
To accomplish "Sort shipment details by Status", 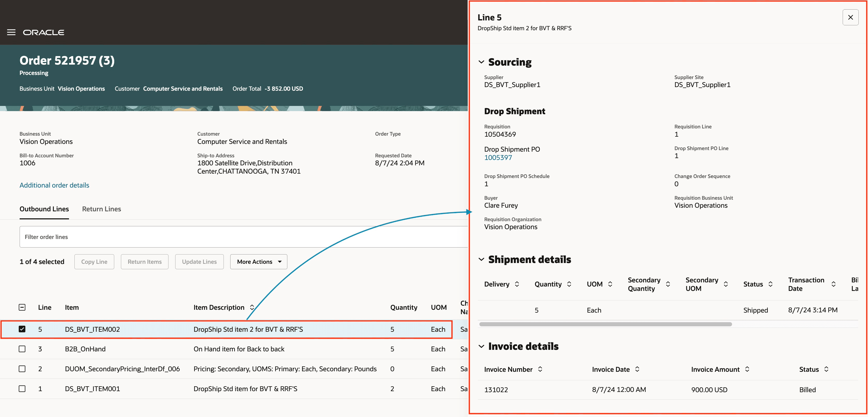I will [x=770, y=284].
